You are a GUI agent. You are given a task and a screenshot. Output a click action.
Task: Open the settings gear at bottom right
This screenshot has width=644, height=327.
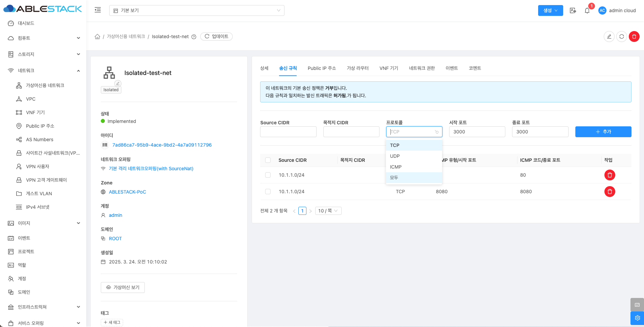click(x=637, y=318)
